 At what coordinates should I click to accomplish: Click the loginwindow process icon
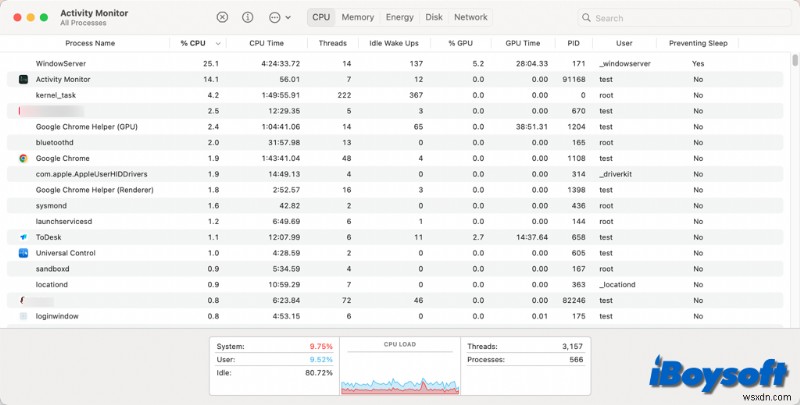tap(23, 316)
